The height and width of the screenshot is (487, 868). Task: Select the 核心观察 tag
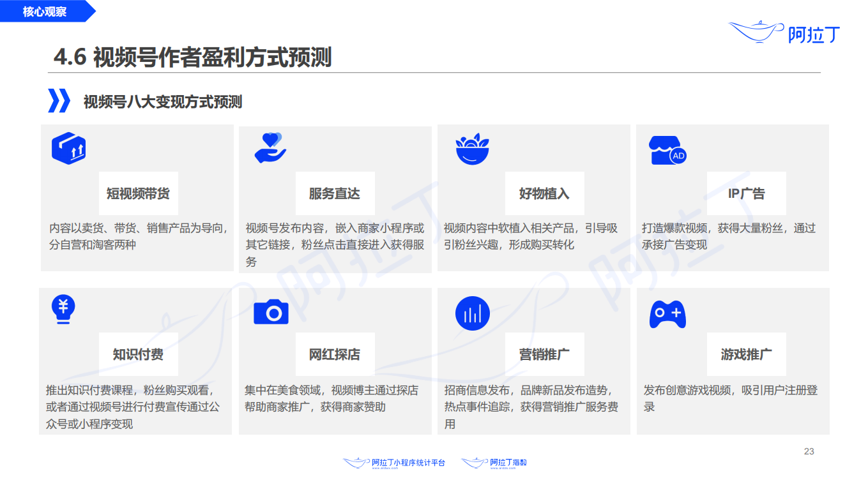(x=45, y=11)
